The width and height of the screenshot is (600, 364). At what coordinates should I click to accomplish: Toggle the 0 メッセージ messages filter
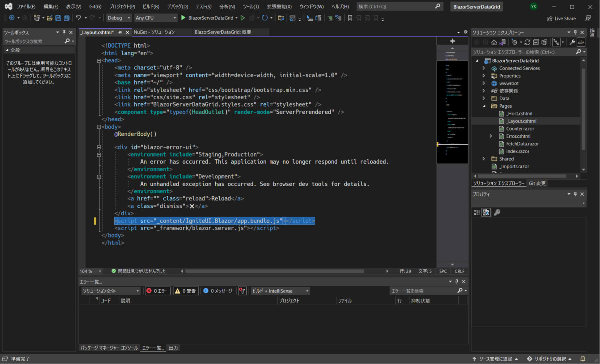click(217, 291)
